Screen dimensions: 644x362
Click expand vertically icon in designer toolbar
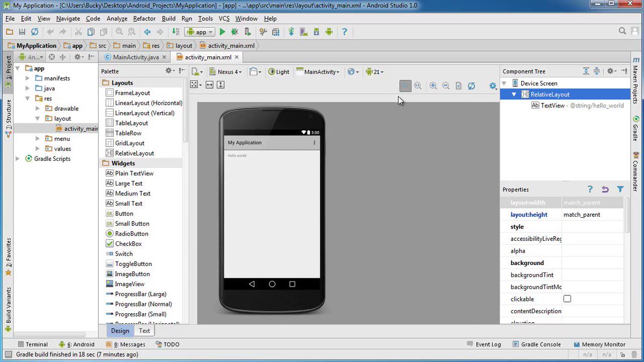click(221, 85)
